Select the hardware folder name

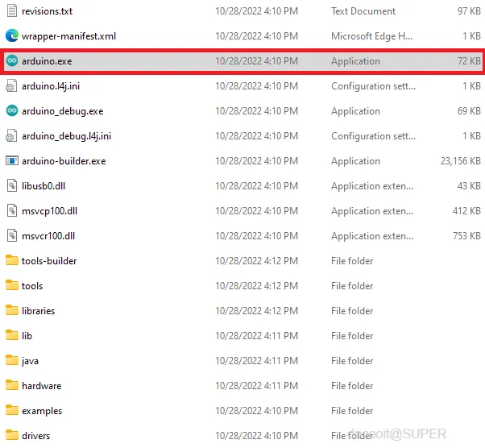point(42,386)
